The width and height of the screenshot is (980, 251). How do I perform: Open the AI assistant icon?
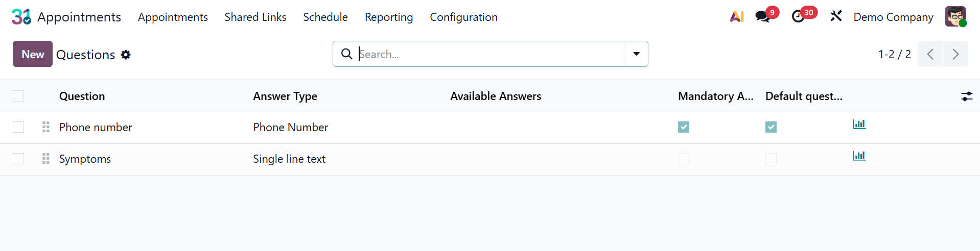[737, 17]
